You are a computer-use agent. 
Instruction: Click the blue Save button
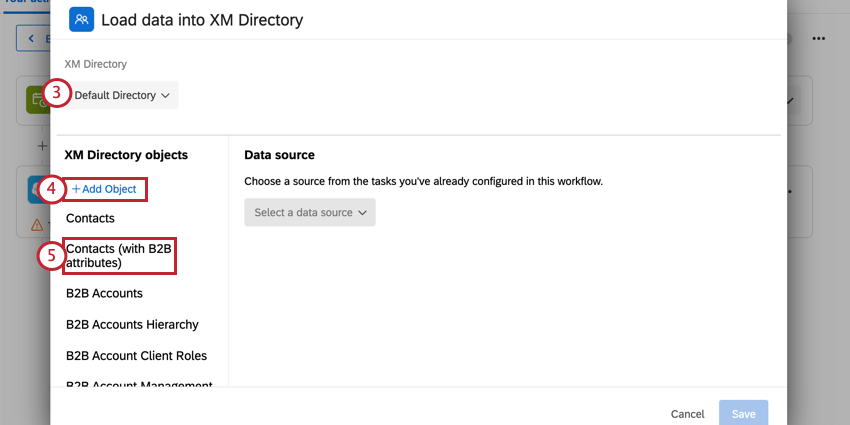743,414
